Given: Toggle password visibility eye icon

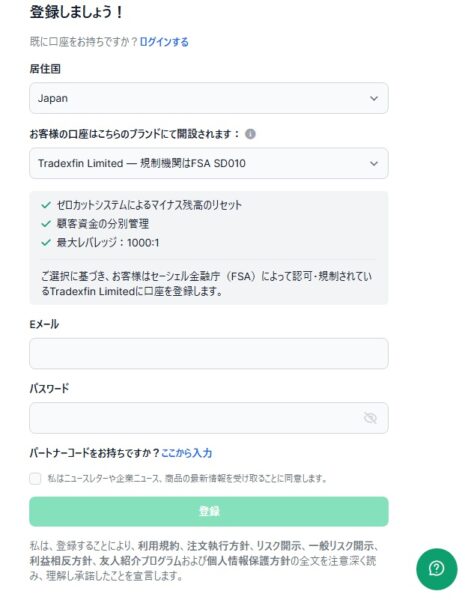Looking at the screenshot, I should (370, 418).
